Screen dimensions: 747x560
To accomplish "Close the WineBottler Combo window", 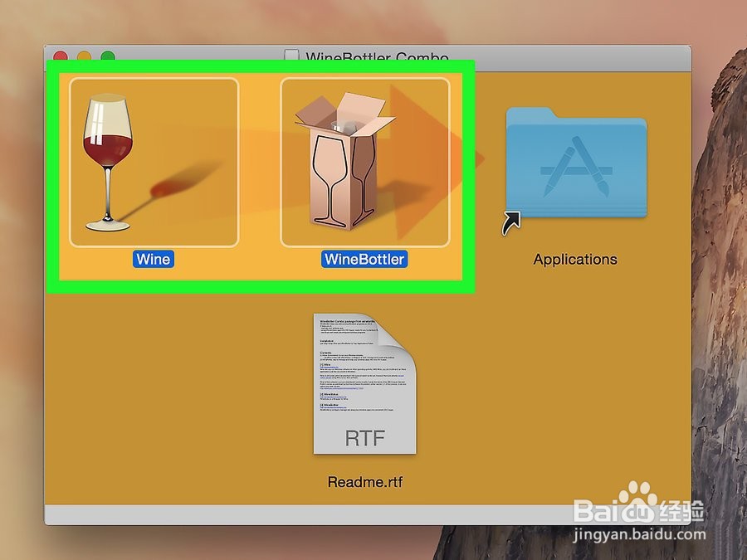I will point(61,56).
